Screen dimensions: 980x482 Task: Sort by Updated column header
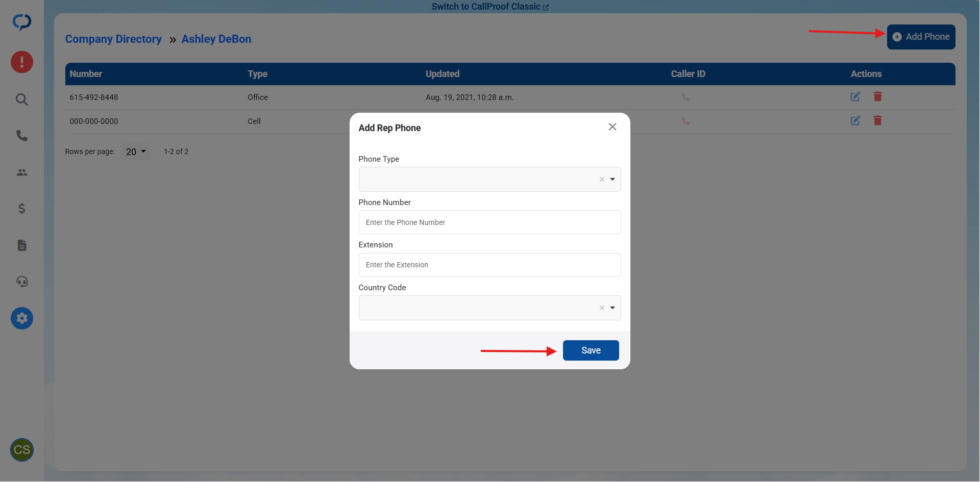coord(443,74)
